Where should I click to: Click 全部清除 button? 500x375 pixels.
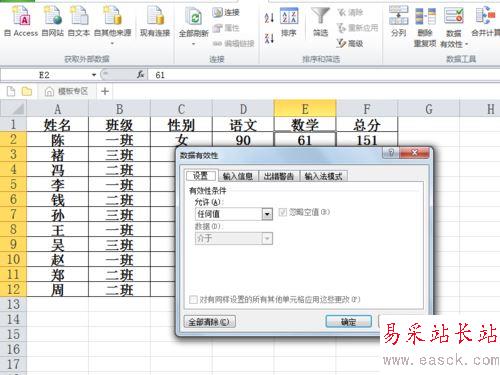(210, 322)
